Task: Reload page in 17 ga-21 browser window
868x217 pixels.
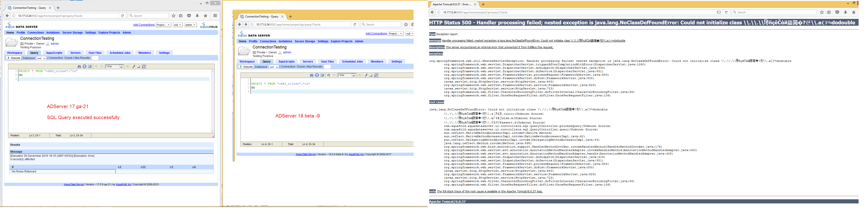Action: (x=122, y=16)
